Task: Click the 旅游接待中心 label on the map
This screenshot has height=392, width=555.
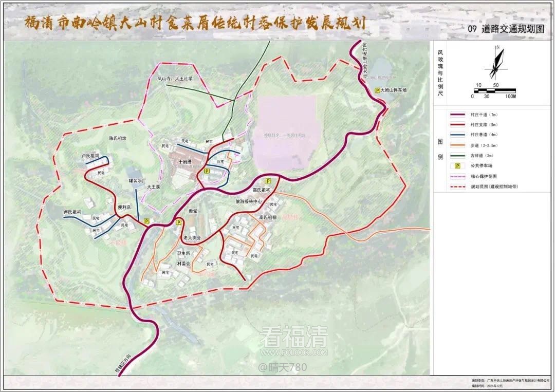Action: (x=249, y=202)
